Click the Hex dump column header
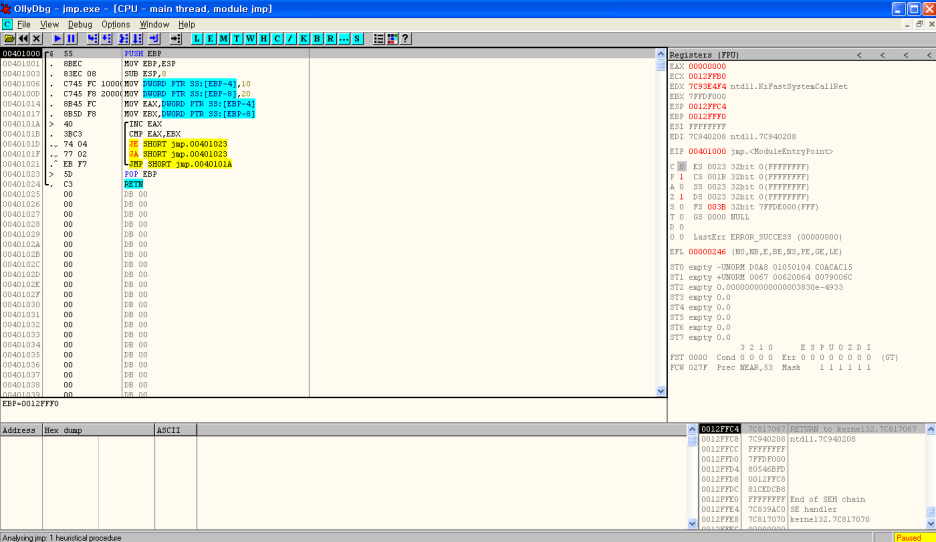The image size is (936, 542). [98, 430]
